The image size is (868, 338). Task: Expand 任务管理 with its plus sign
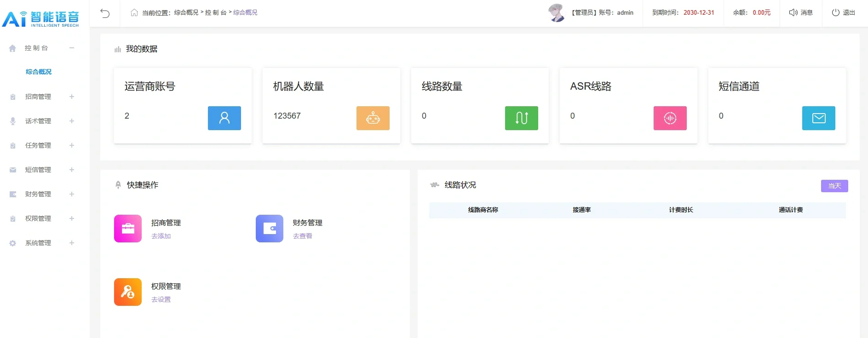click(72, 145)
